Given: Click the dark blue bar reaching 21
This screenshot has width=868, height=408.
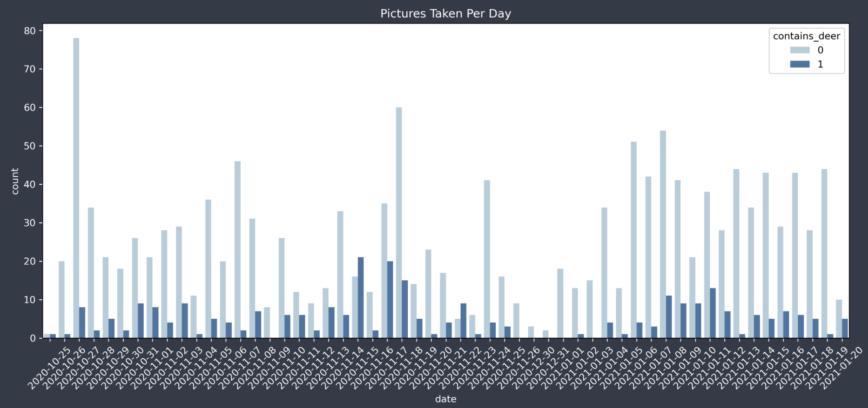Looking at the screenshot, I should (x=361, y=298).
